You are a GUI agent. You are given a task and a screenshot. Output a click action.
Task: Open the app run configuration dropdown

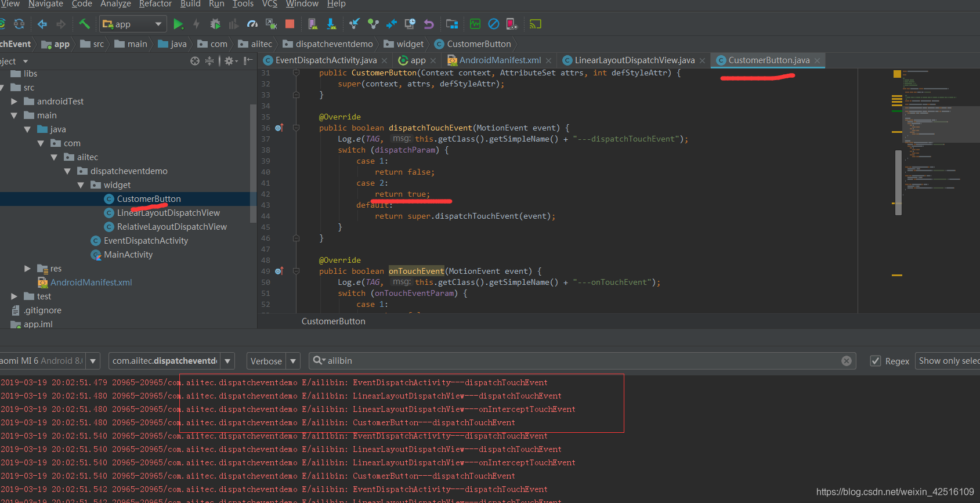(x=134, y=24)
